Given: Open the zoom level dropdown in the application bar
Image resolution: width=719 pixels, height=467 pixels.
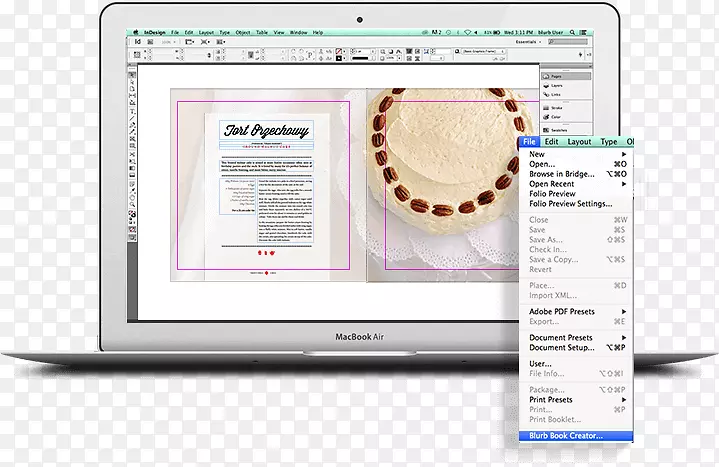Looking at the screenshot, I should (169, 42).
